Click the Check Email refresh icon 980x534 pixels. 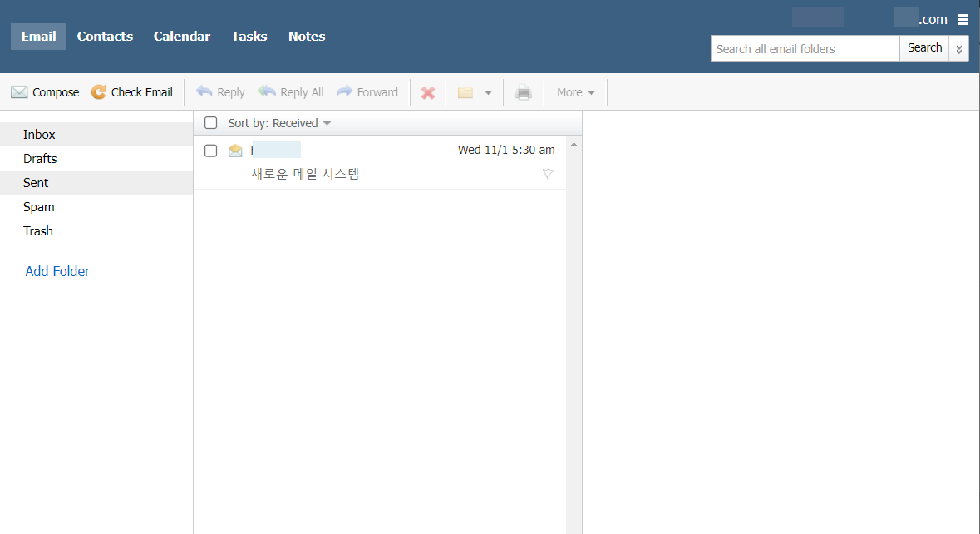(99, 91)
